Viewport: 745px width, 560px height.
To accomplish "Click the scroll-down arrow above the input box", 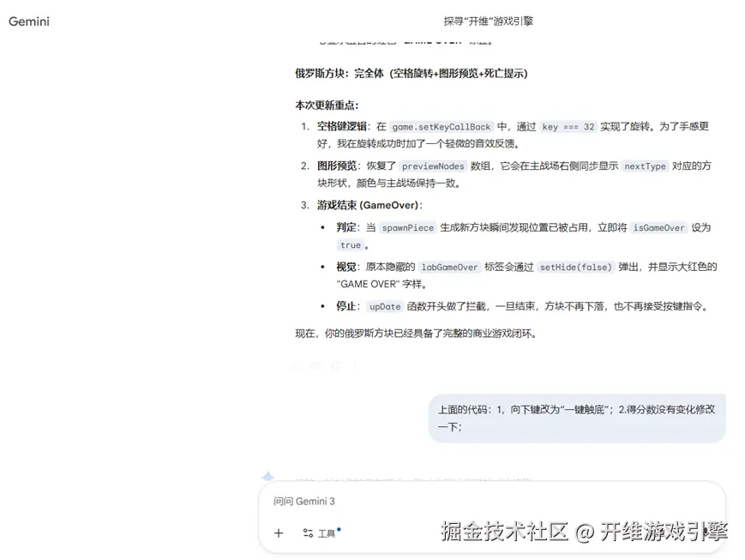I will click(267, 475).
